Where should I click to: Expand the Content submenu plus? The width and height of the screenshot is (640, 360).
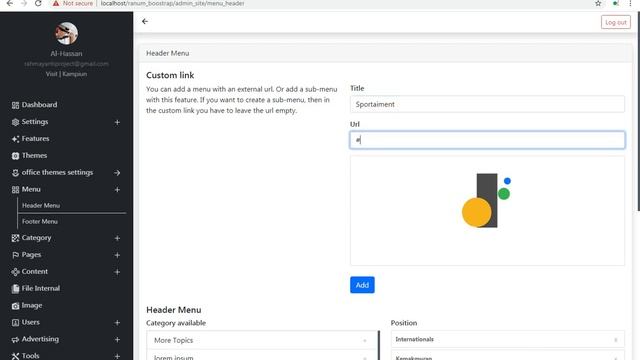coord(117,272)
